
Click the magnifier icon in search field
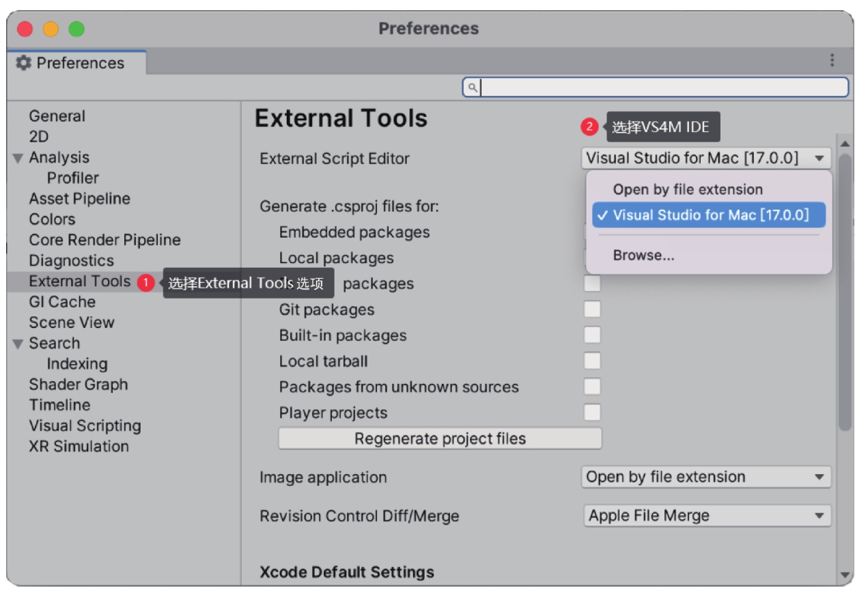[x=472, y=87]
